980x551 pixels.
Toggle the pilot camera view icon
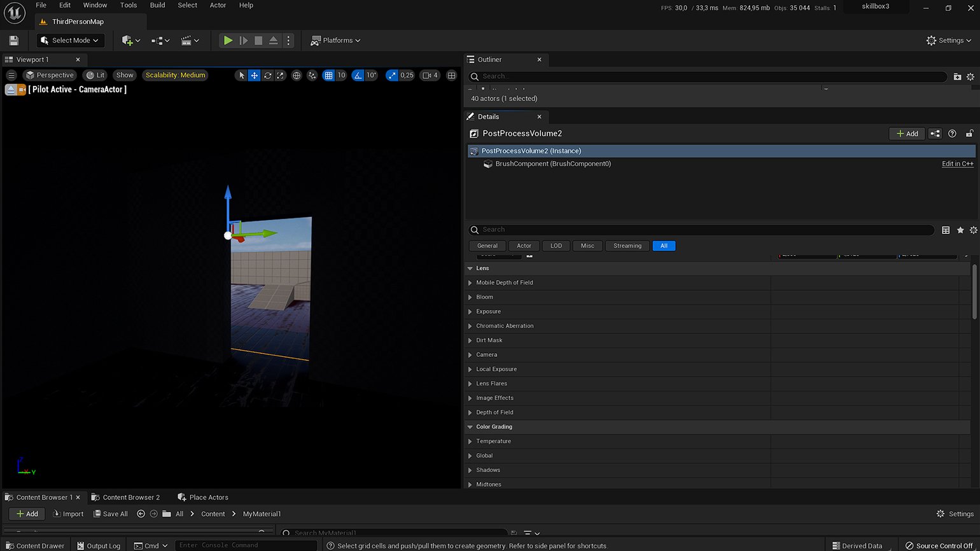22,90
